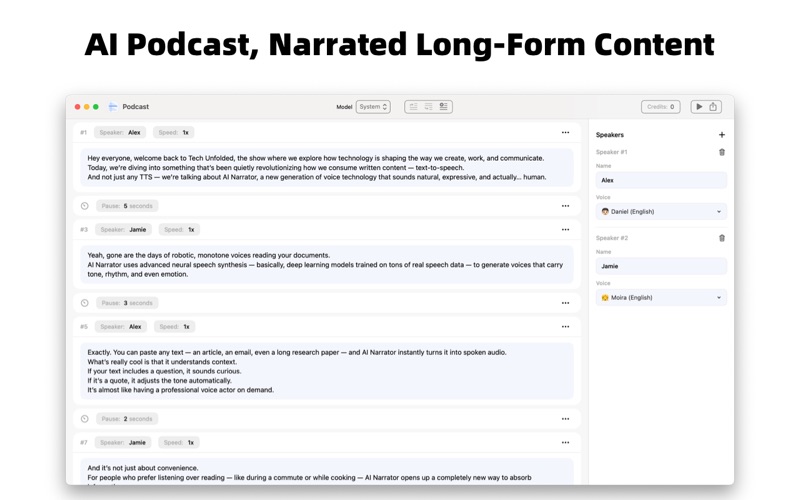Select the first layout icon in the toolbar segmented control
This screenshot has height=500, width=800.
coord(413,107)
